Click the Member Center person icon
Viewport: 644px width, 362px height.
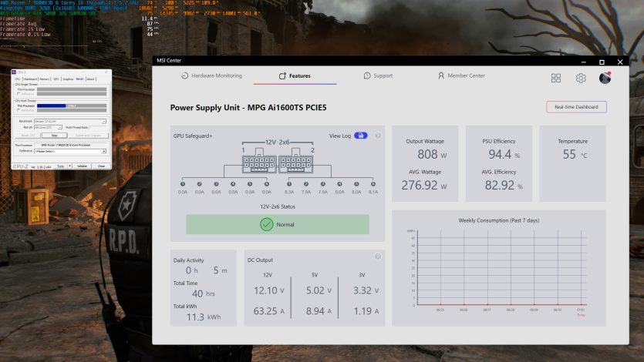coord(441,75)
